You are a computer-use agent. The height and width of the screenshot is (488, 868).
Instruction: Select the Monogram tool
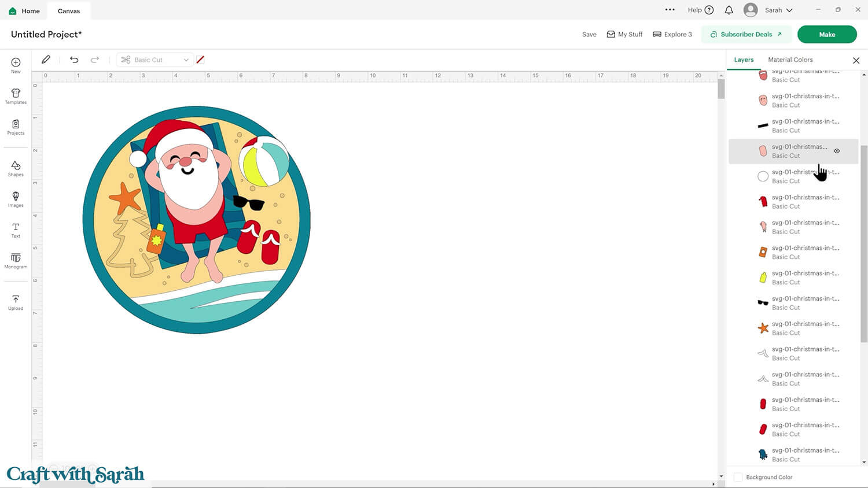(15, 261)
